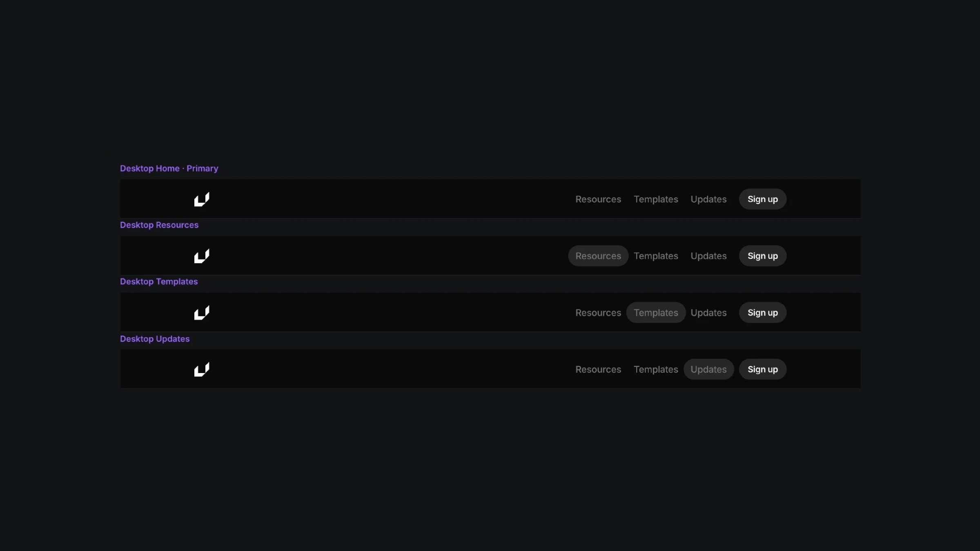Expand Desktop Resources section

pos(160,225)
